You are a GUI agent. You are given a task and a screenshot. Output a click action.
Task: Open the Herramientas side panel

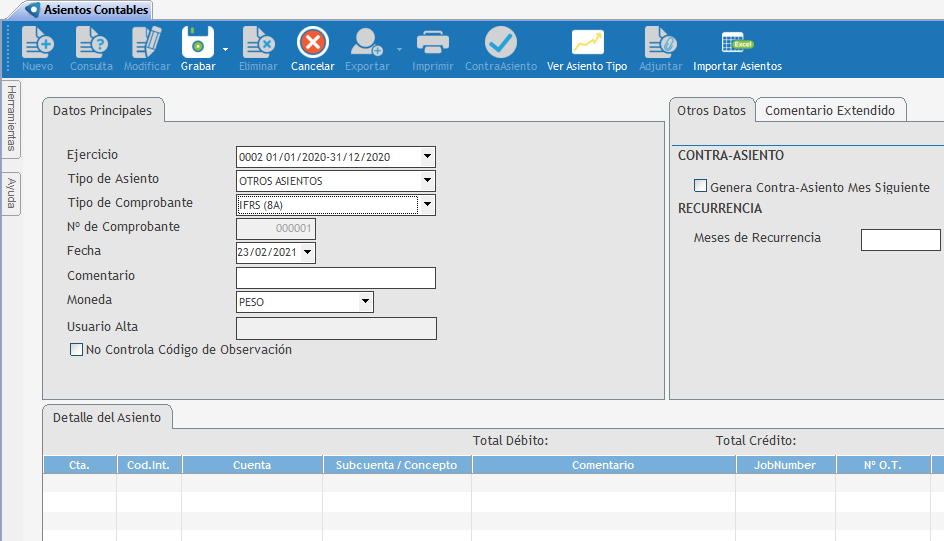pyautogui.click(x=11, y=118)
